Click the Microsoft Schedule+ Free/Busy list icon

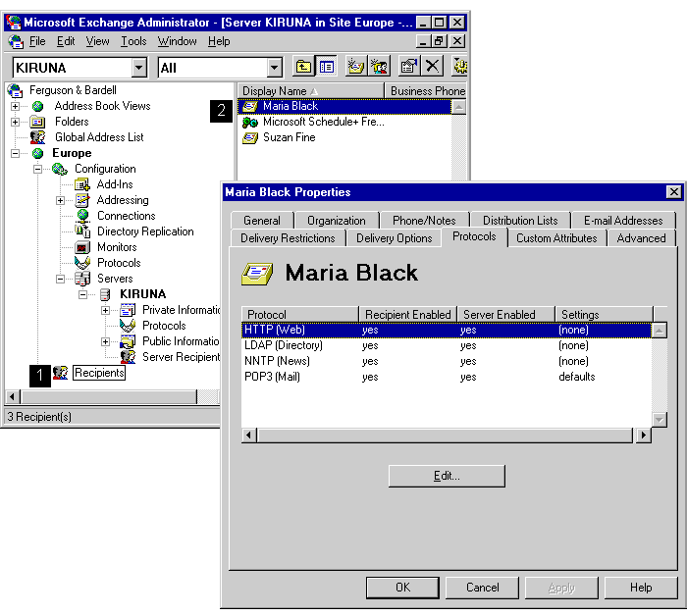[x=250, y=123]
